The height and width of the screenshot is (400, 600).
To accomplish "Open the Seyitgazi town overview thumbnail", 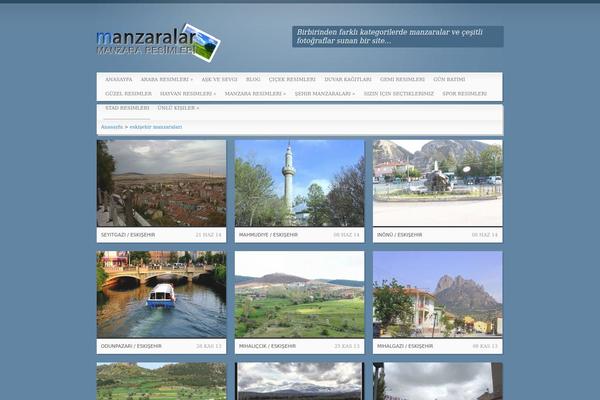I will [161, 183].
